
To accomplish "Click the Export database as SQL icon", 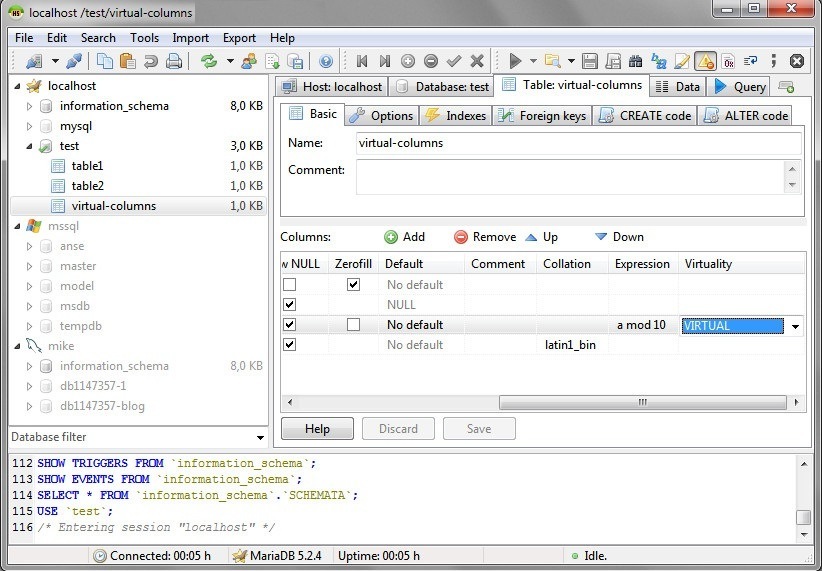I will pyautogui.click(x=295, y=61).
